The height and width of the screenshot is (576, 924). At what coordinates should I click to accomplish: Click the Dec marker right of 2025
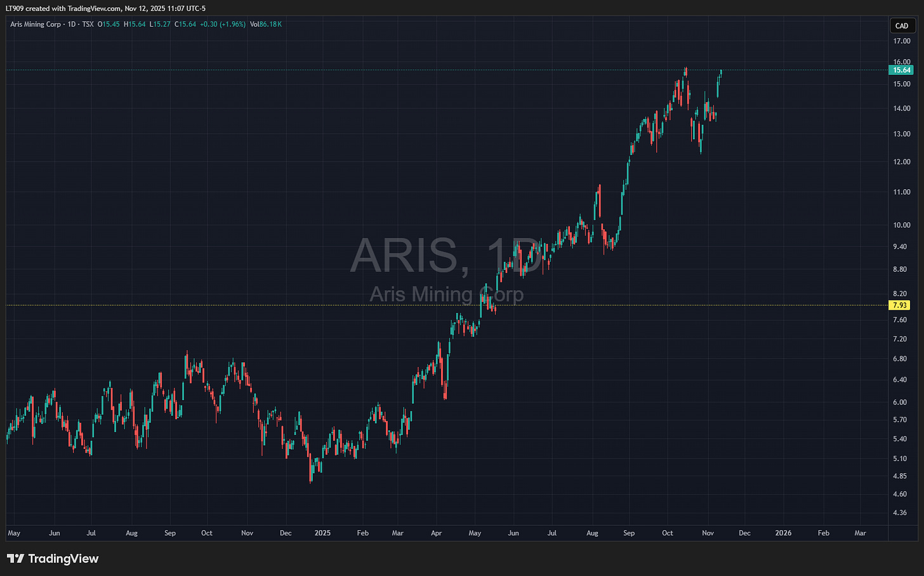744,533
